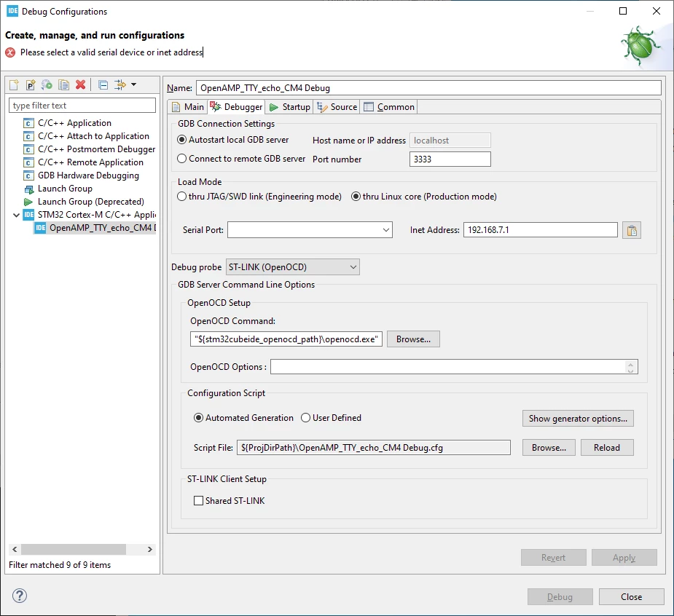Open the Serial Port dropdown
Viewport: 674px width, 616px height.
(386, 230)
